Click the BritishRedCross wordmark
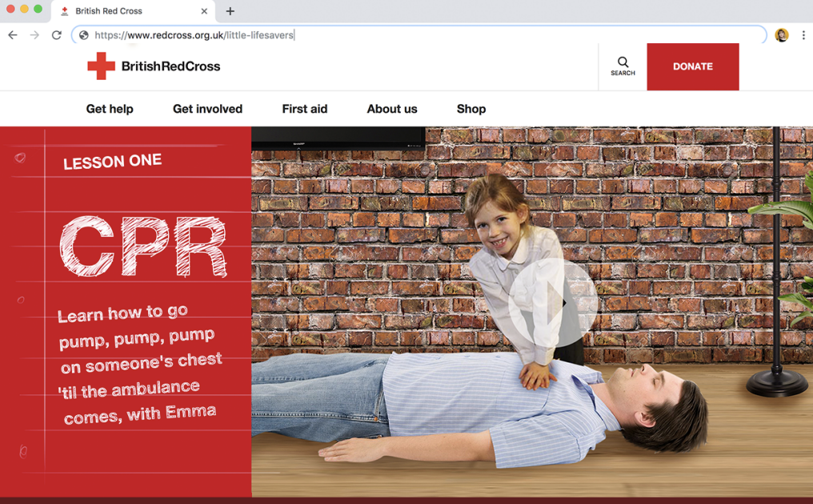The image size is (813, 504). 170,66
